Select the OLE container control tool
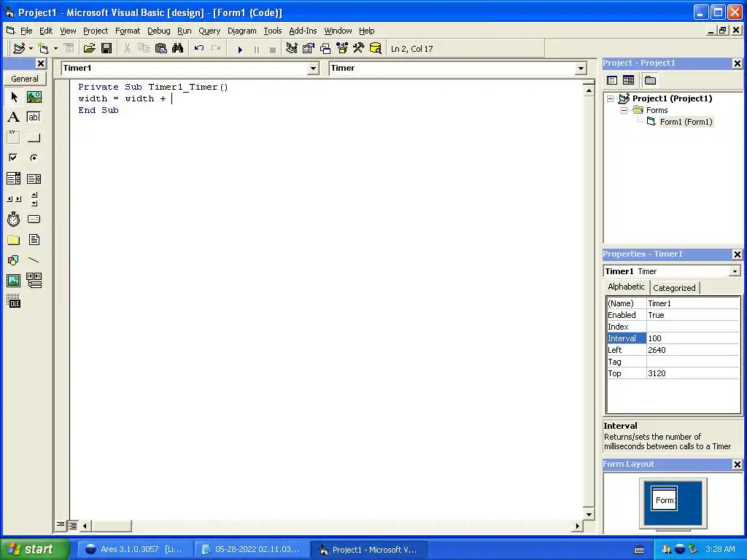747x560 pixels. (x=14, y=301)
